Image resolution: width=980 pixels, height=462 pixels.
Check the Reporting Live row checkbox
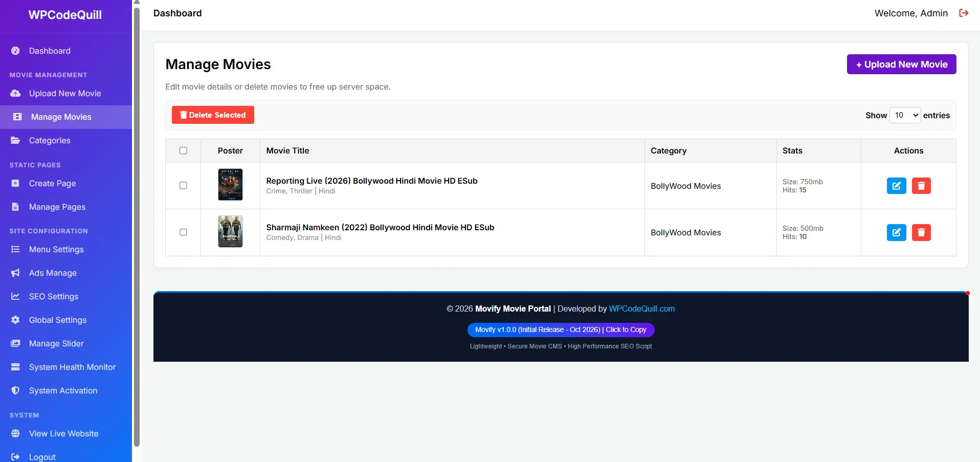(x=183, y=185)
